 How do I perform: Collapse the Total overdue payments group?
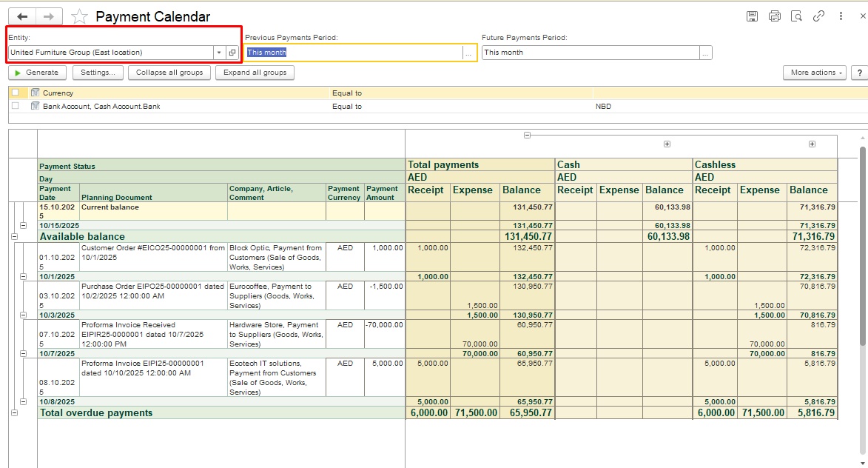[14, 412]
